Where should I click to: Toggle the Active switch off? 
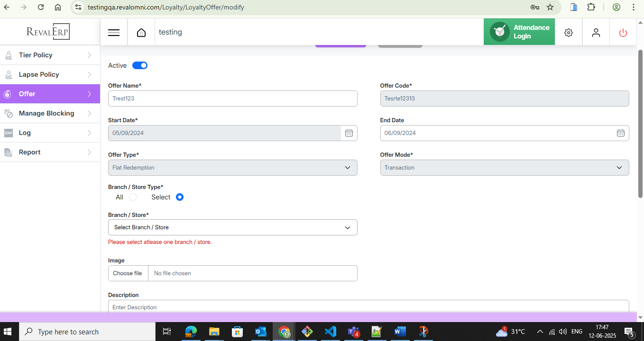click(x=140, y=65)
